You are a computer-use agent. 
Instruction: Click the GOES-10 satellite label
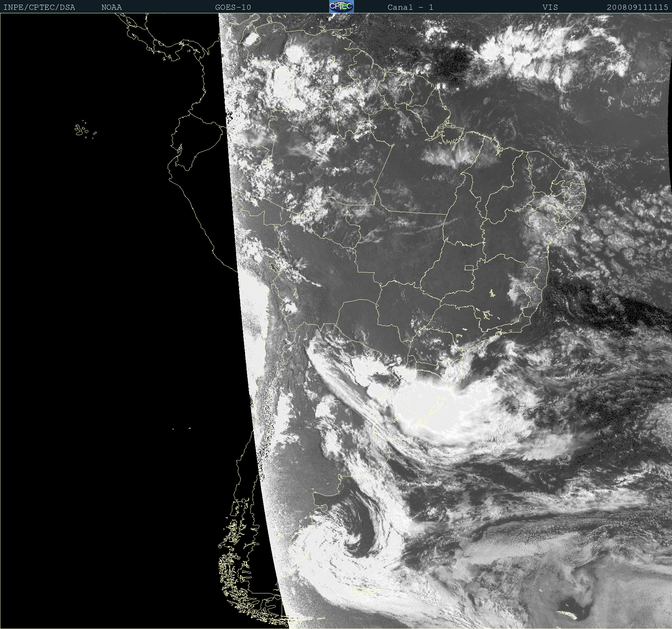coord(233,7)
